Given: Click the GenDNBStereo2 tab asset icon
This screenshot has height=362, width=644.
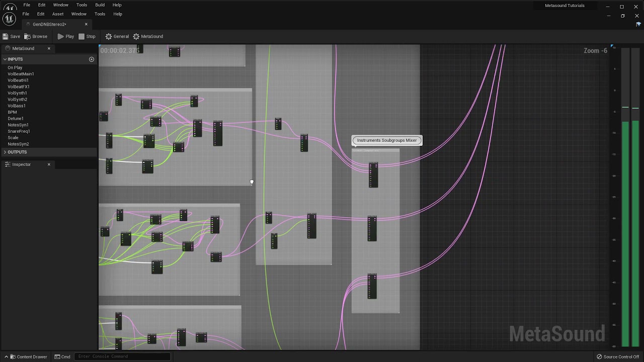Looking at the screenshot, I should (29, 24).
